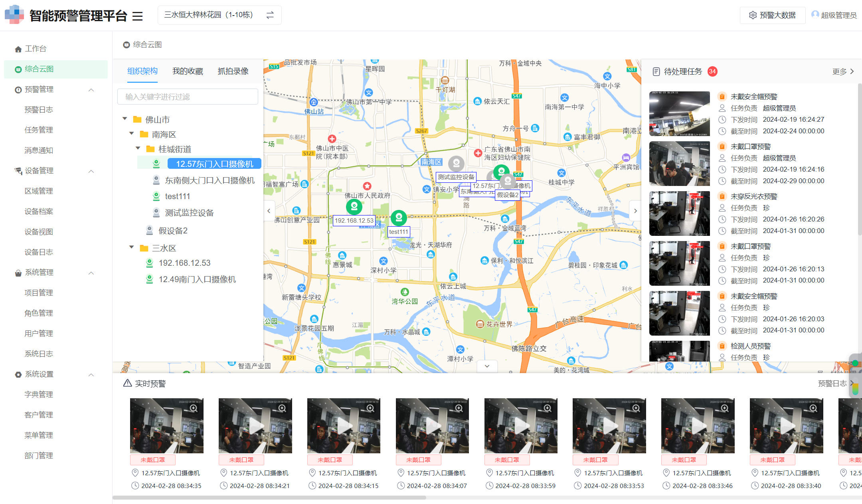
Task: Collapse 预警管理 menu group
Action: [91, 90]
